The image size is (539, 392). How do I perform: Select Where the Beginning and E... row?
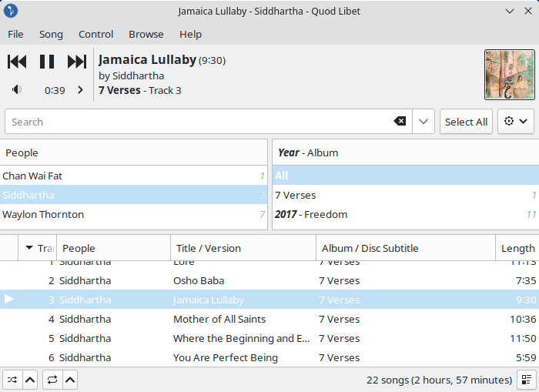tap(269, 338)
